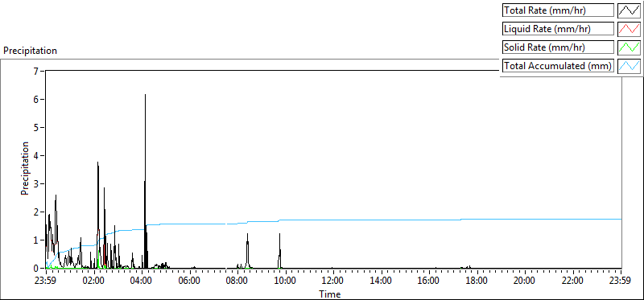
Task: Click the 22:00 time label
Action: (x=573, y=282)
